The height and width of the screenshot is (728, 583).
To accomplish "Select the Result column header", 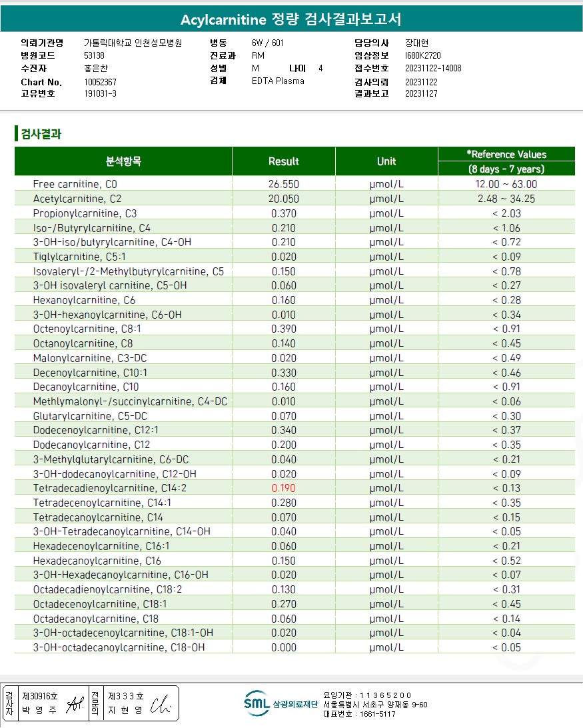I will [x=284, y=161].
